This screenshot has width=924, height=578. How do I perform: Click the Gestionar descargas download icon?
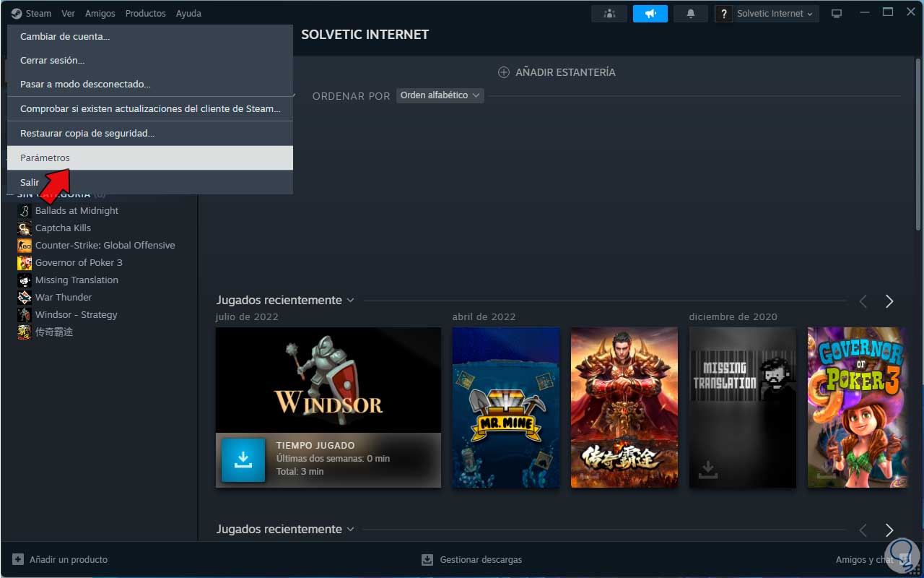point(427,559)
